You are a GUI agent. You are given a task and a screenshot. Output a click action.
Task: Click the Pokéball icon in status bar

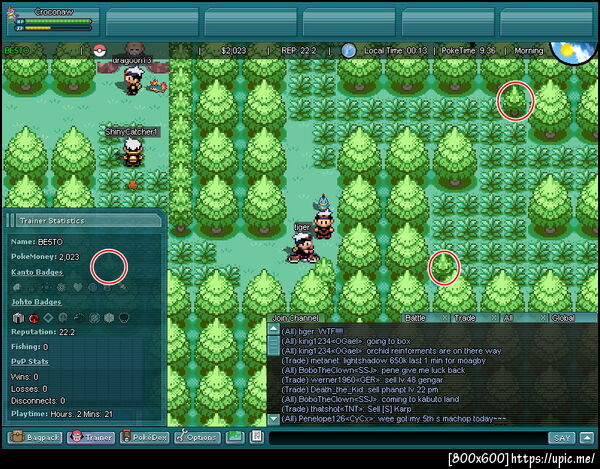pos(99,50)
